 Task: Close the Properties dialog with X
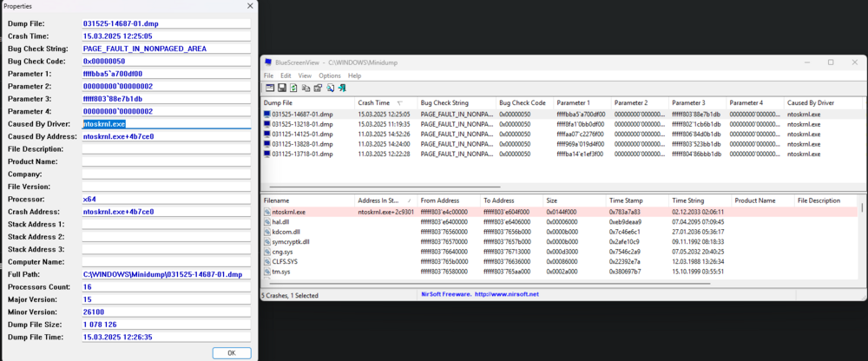pyautogui.click(x=250, y=6)
